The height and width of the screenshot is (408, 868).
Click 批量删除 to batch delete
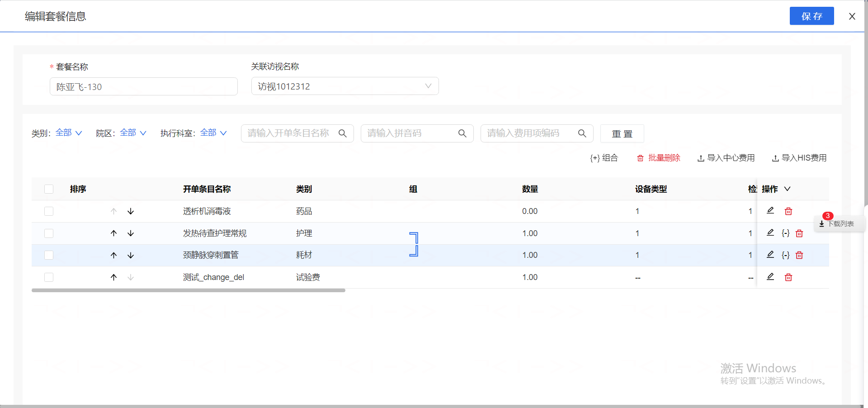click(659, 158)
